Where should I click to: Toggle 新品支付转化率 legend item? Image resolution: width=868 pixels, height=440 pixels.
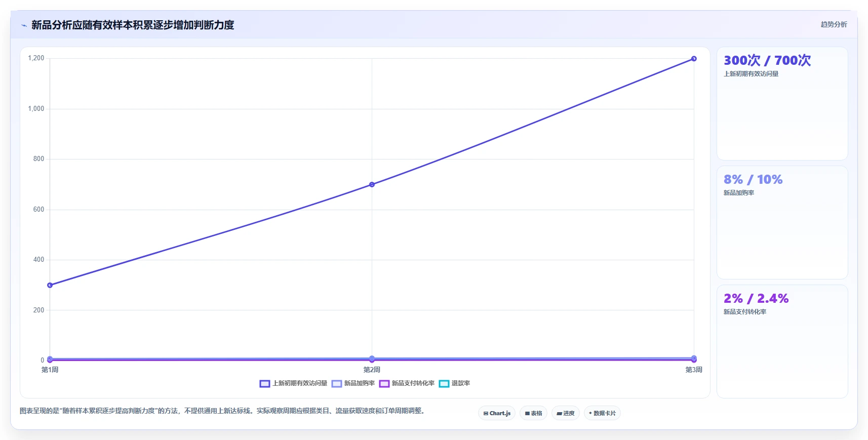coord(407,383)
